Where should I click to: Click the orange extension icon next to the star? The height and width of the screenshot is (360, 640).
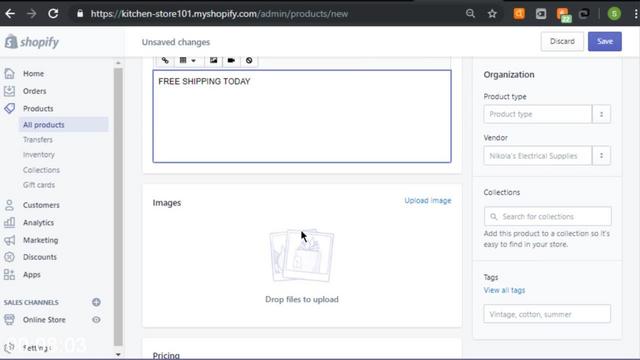(x=519, y=13)
